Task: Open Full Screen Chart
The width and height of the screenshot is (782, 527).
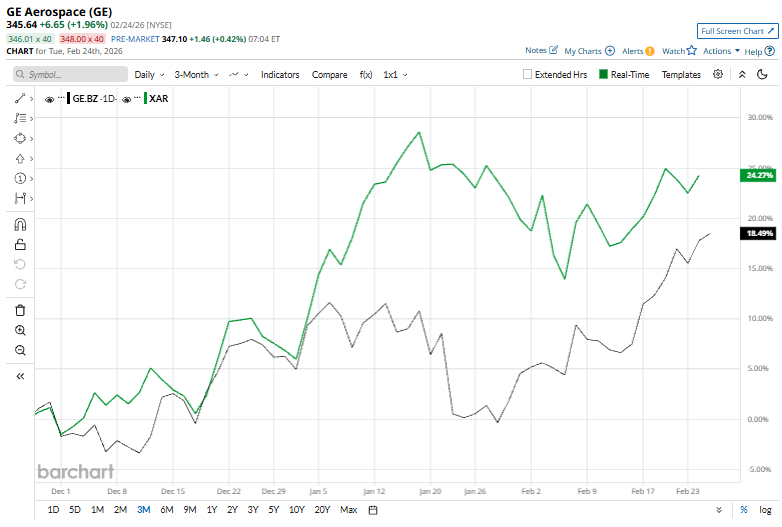Action: point(738,31)
